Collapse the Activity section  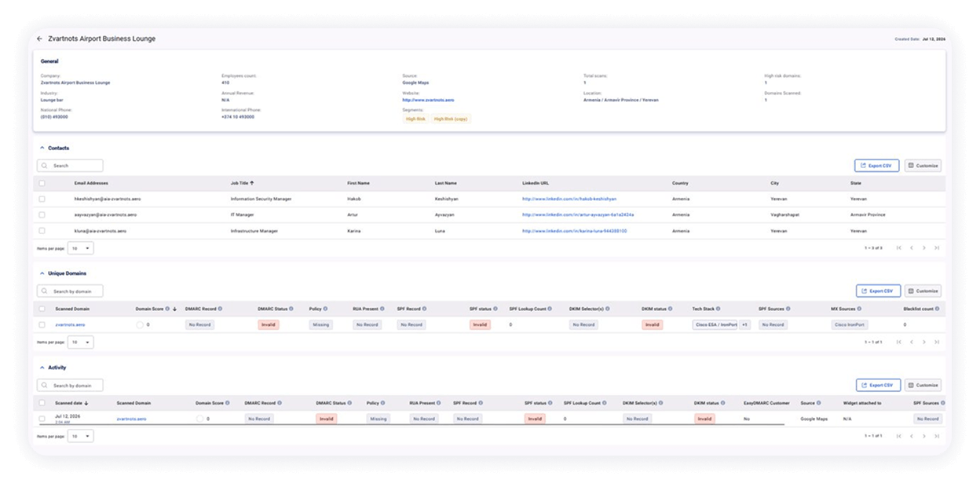pos(42,368)
